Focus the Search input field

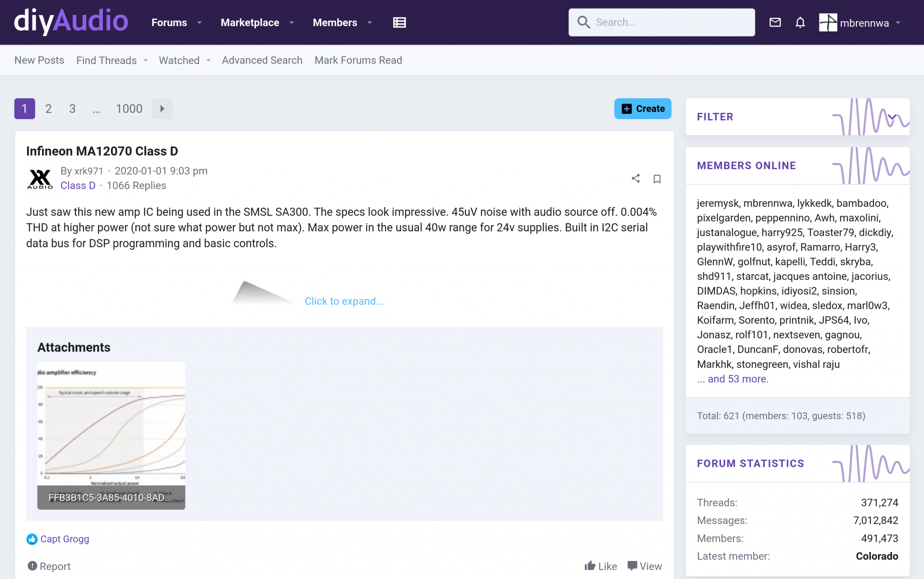pos(661,22)
